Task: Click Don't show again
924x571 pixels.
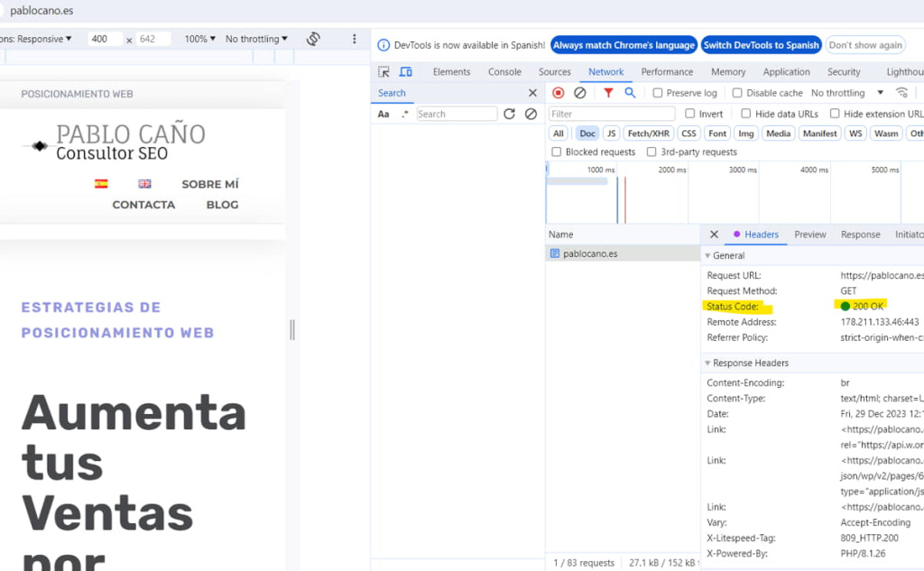Action: point(865,45)
